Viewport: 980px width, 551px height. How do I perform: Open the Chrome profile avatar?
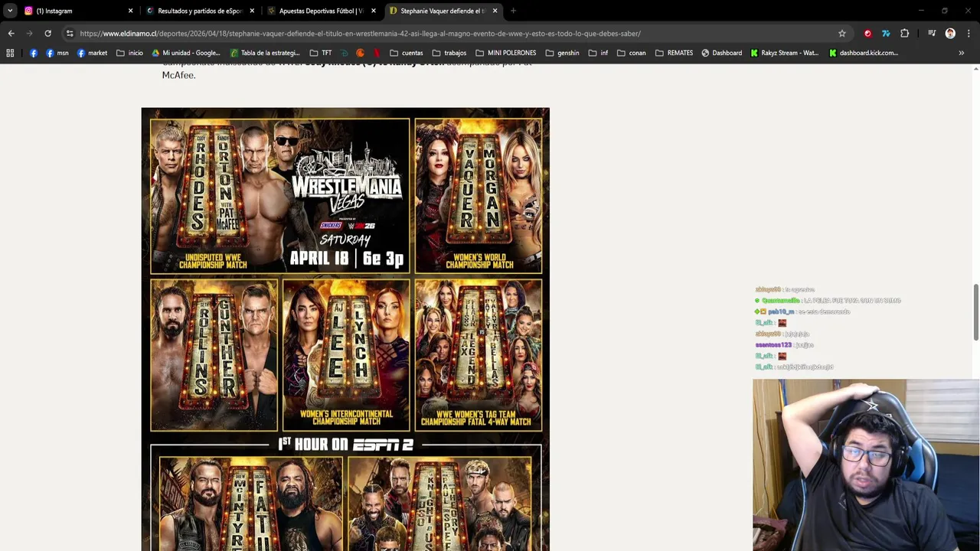[x=950, y=33]
